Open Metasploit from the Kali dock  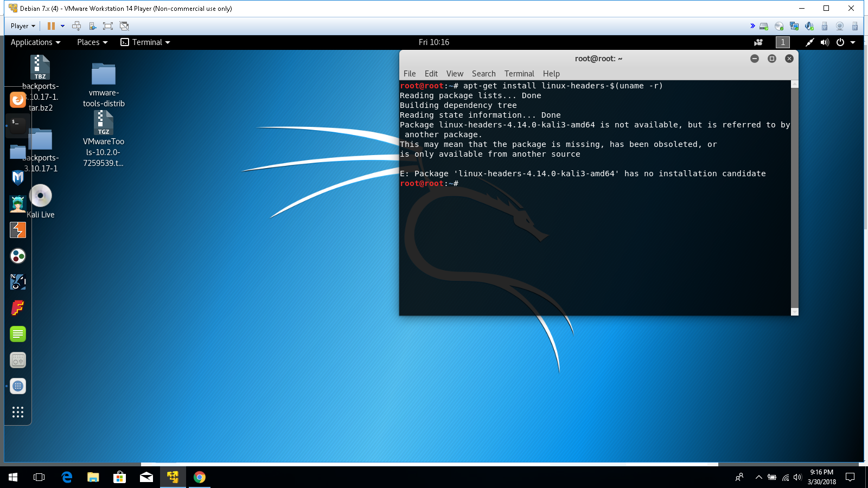point(18,177)
